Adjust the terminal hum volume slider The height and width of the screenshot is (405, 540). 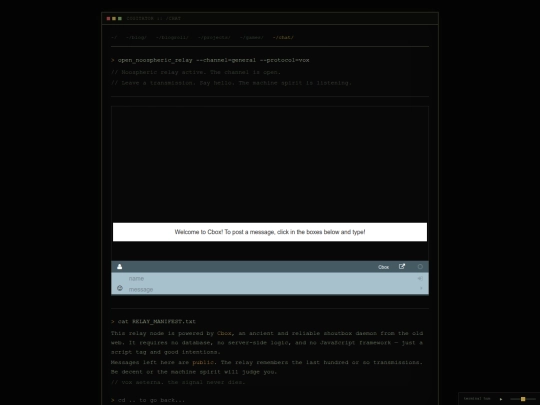[523, 399]
